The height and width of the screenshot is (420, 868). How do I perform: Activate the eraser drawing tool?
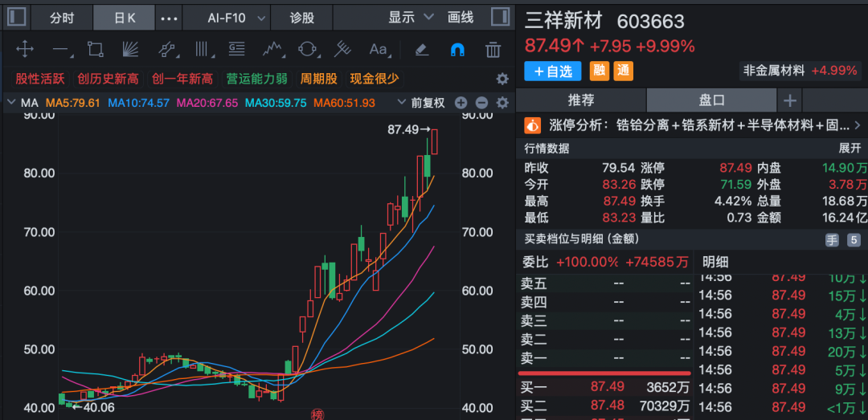pos(422,49)
